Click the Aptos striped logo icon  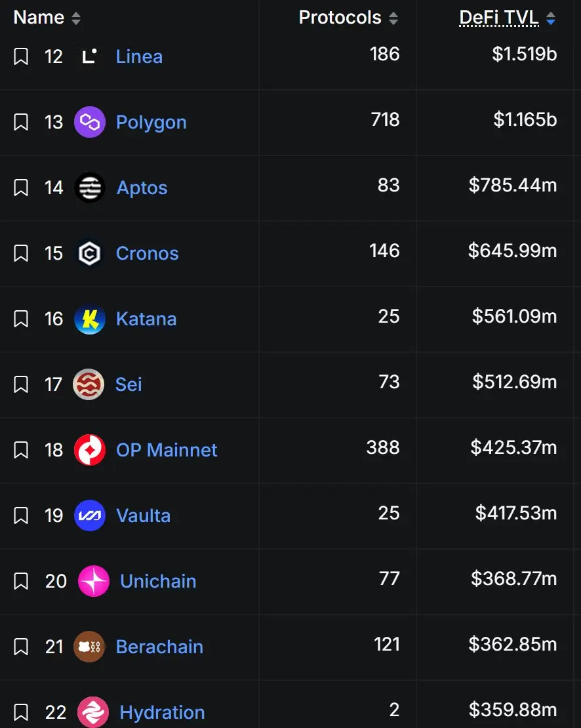pyautogui.click(x=90, y=188)
